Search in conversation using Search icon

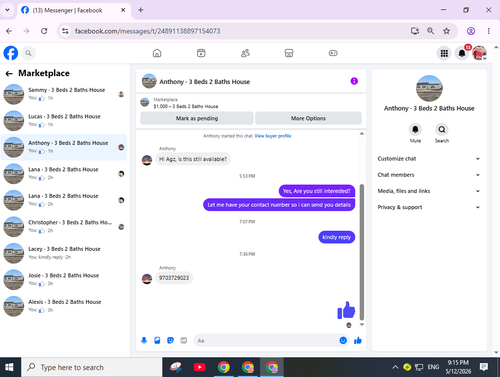coord(442,129)
